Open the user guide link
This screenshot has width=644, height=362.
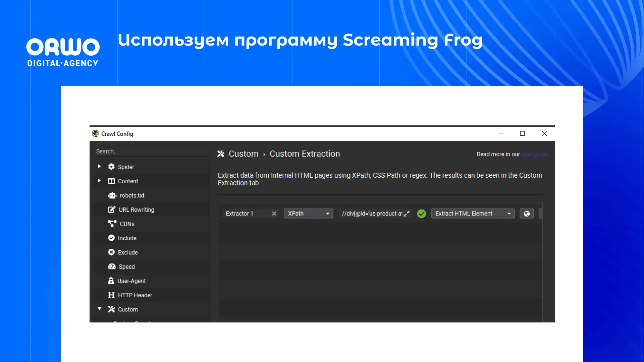tap(534, 154)
